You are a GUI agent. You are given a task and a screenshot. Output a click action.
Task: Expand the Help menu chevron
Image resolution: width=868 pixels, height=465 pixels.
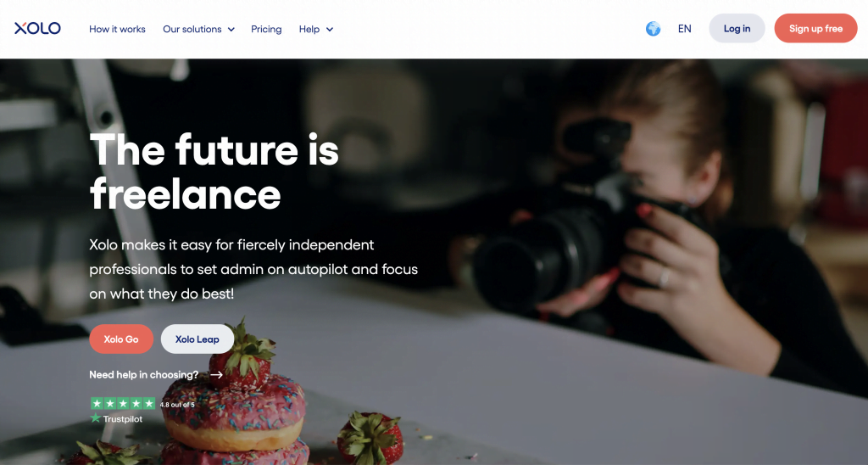(330, 30)
